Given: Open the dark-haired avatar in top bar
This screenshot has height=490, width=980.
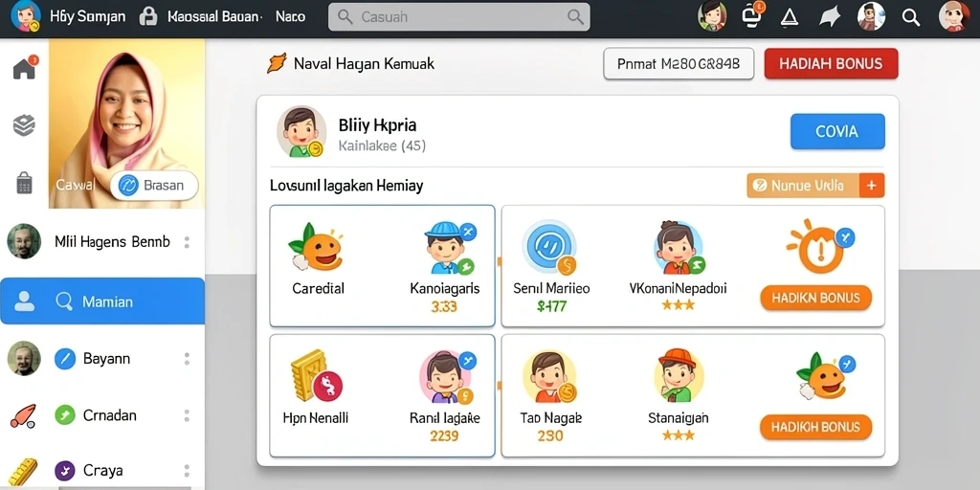Looking at the screenshot, I should [871, 16].
